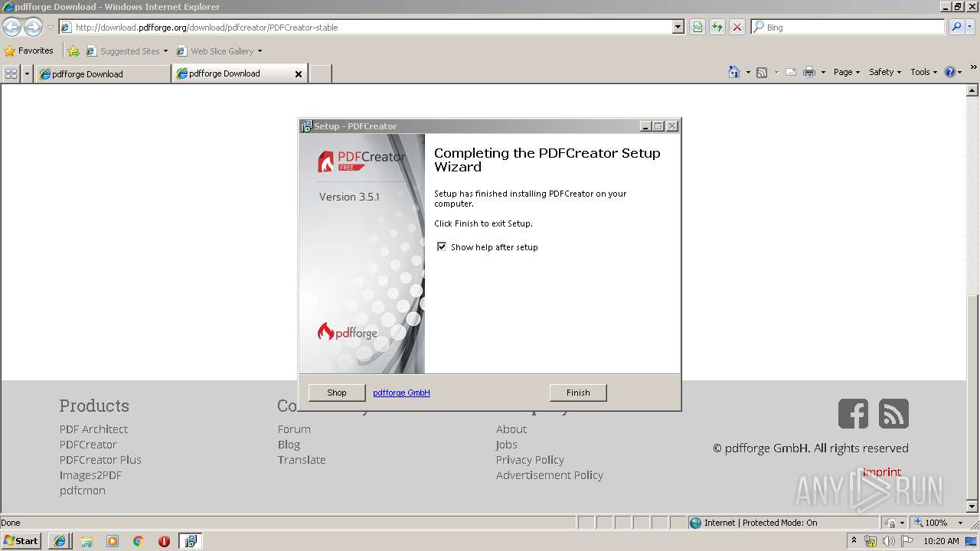
Task: Select the second pdfforge Download tab
Action: (232, 73)
